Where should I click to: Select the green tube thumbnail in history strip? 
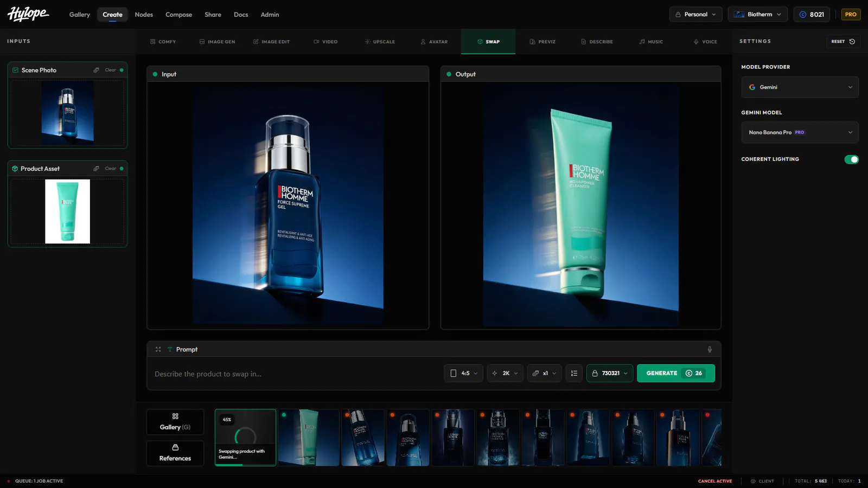(x=309, y=438)
